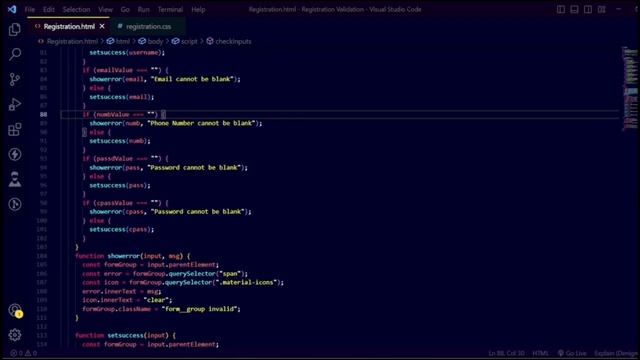Open the Accounts menu icon

point(15,310)
